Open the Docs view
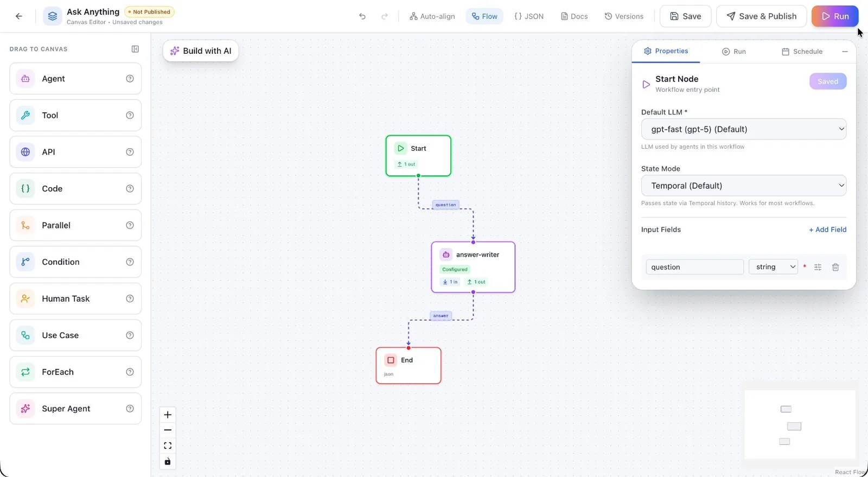Image resolution: width=868 pixels, height=477 pixels. point(575,16)
